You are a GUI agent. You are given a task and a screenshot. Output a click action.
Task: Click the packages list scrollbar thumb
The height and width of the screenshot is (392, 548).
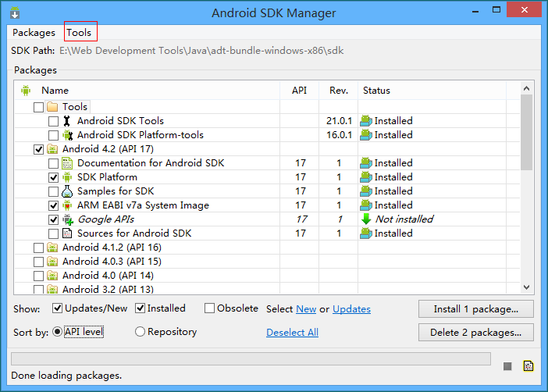tap(527, 132)
